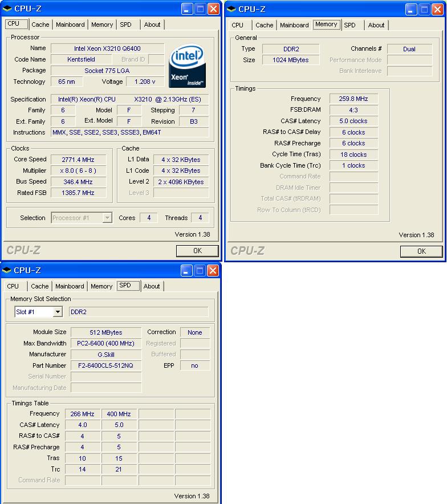Click the Package field 'Socket 775 LGA'
Image resolution: width=447 pixels, height=504 pixels.
[x=107, y=71]
